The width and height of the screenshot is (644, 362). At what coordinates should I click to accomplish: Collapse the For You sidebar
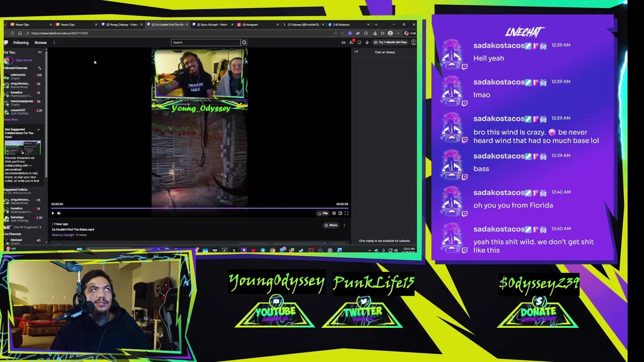[x=40, y=52]
